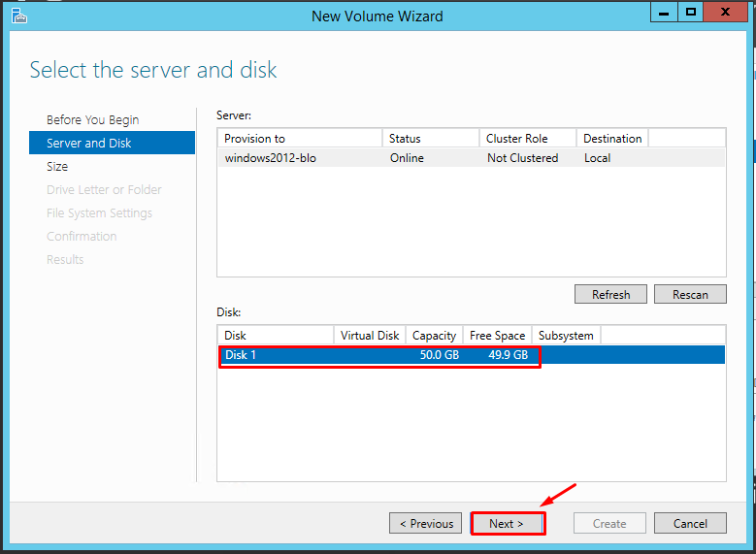Sort disks by Capacity column header

[434, 335]
